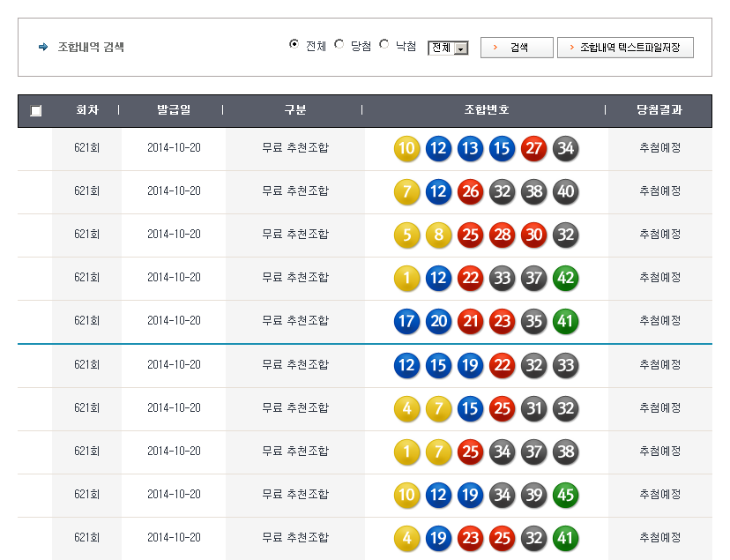The image size is (730, 560).
Task: Select the 전체 radio button
Action: (x=294, y=44)
